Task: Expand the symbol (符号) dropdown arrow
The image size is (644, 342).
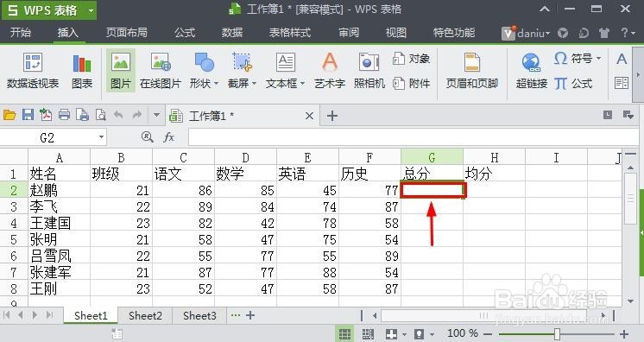Action: [x=598, y=59]
